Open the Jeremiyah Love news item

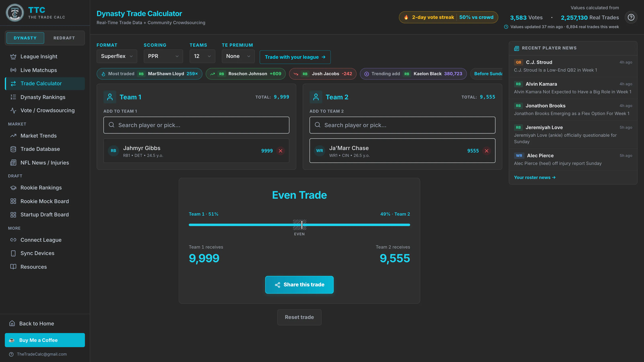(x=573, y=135)
